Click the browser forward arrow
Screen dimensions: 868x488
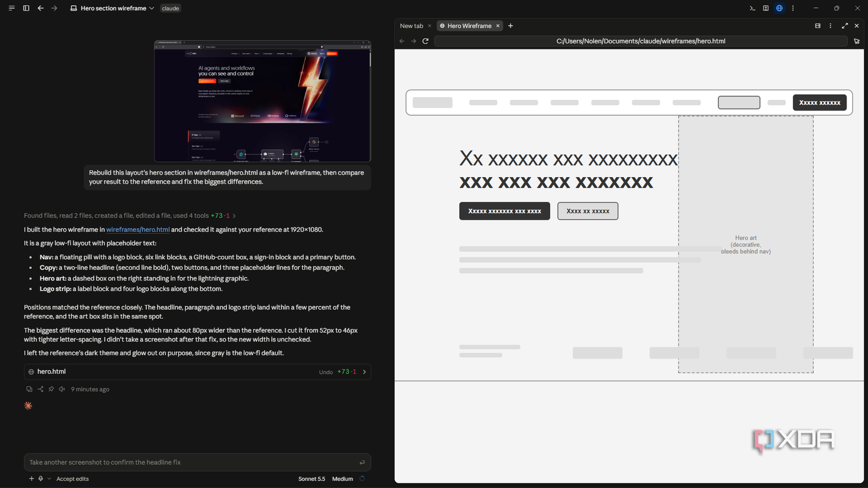(413, 41)
